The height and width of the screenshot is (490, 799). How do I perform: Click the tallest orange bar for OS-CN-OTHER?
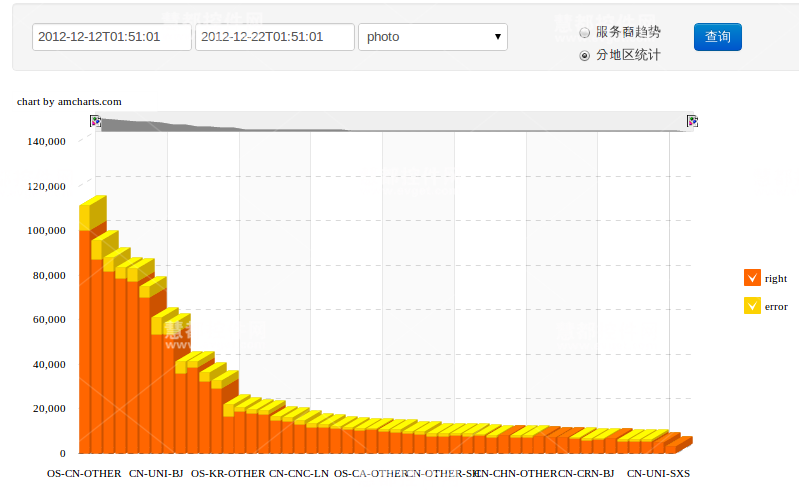(85, 341)
